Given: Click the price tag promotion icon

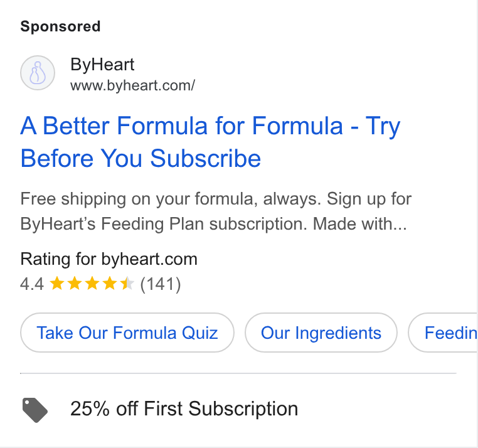Looking at the screenshot, I should click(35, 410).
